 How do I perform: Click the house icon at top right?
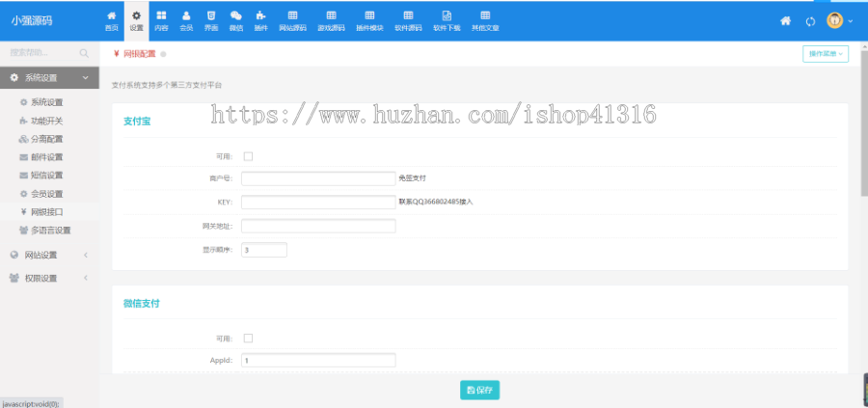pyautogui.click(x=785, y=21)
